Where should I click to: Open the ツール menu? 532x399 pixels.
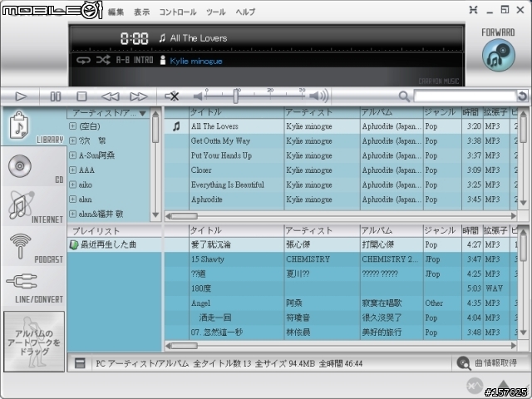pyautogui.click(x=216, y=12)
